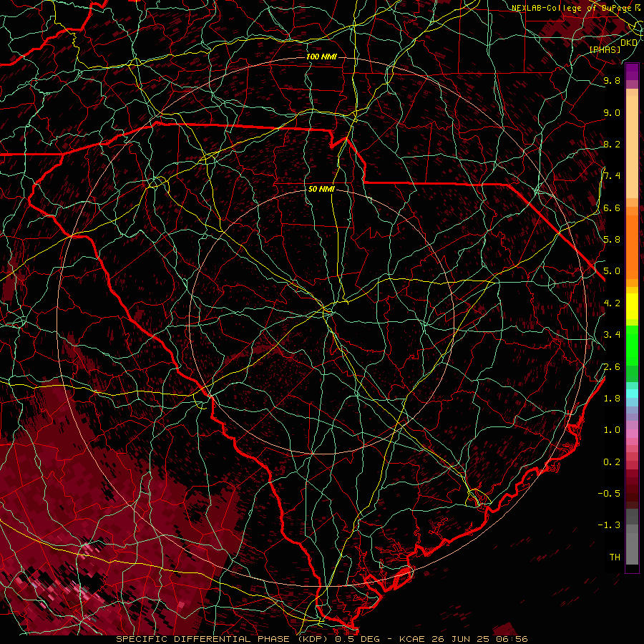This screenshot has width=644, height=644.
Task: Click the cyan band of the color scale
Action: click(x=632, y=393)
